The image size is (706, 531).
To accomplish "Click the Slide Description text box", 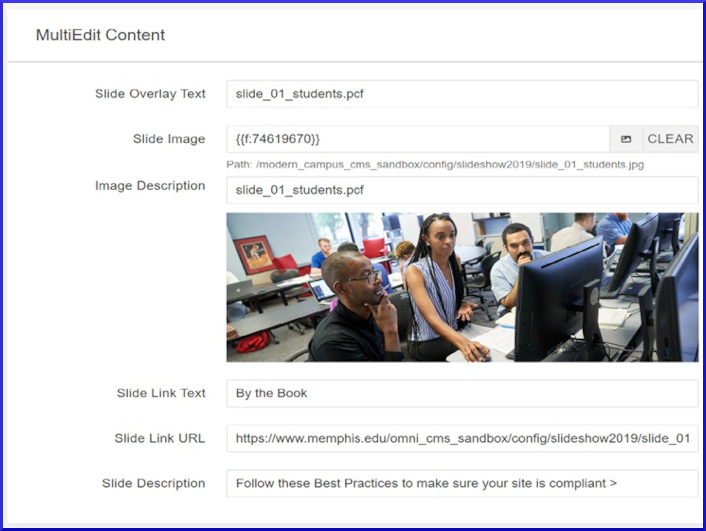I will (461, 483).
